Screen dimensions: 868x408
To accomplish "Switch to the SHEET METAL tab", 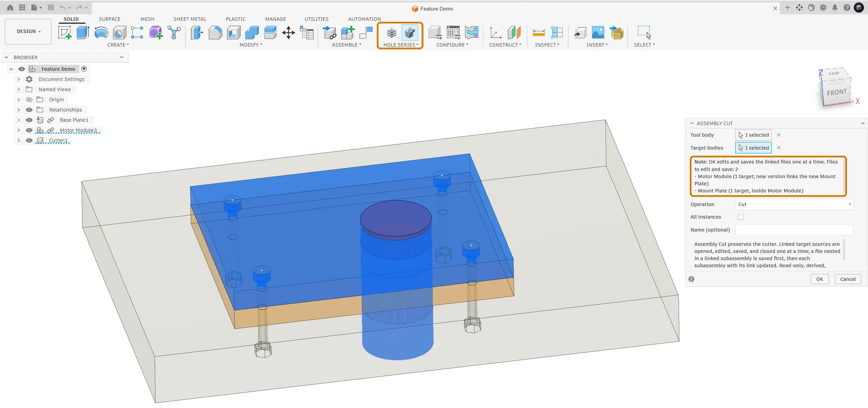I will [x=190, y=19].
